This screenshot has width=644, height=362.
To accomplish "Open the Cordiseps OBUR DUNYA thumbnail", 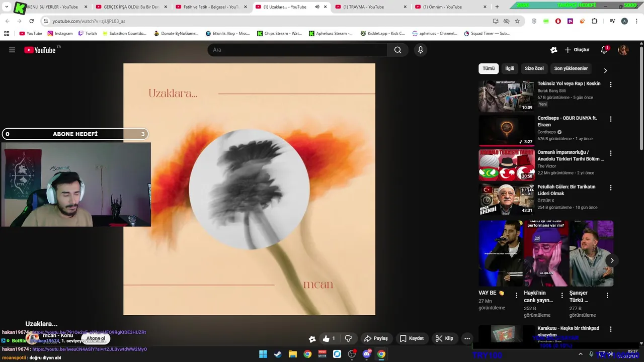I will 506,131.
